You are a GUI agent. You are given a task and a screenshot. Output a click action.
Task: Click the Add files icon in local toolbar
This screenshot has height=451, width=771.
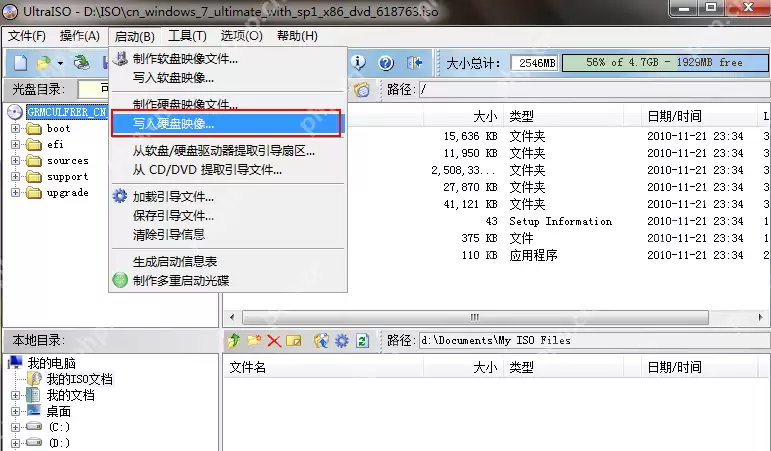tap(321, 340)
